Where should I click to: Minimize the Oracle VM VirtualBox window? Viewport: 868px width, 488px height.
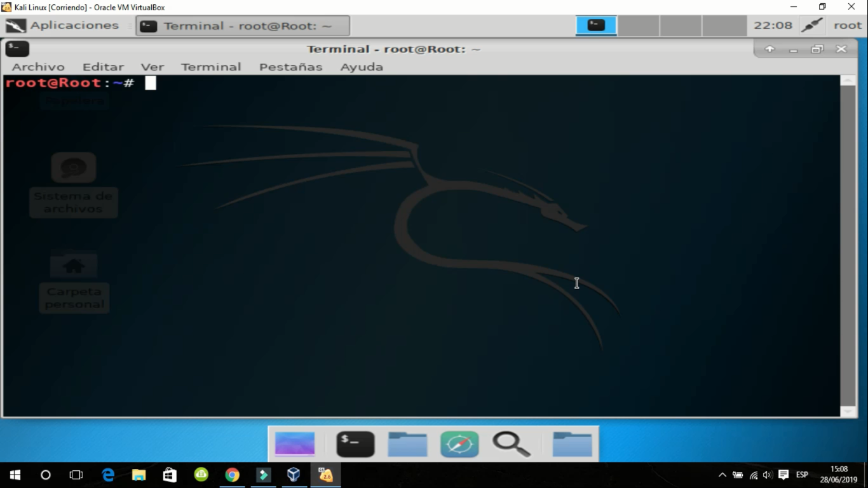click(x=794, y=7)
